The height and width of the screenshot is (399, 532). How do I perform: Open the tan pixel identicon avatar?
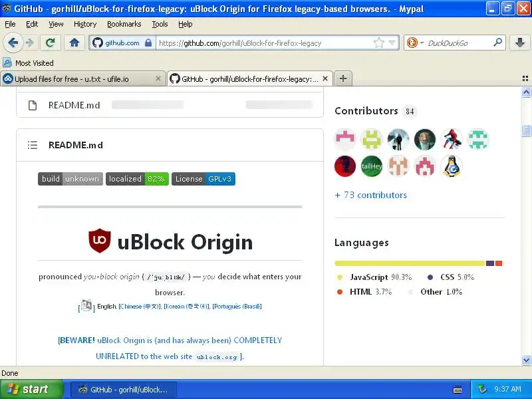point(398,166)
